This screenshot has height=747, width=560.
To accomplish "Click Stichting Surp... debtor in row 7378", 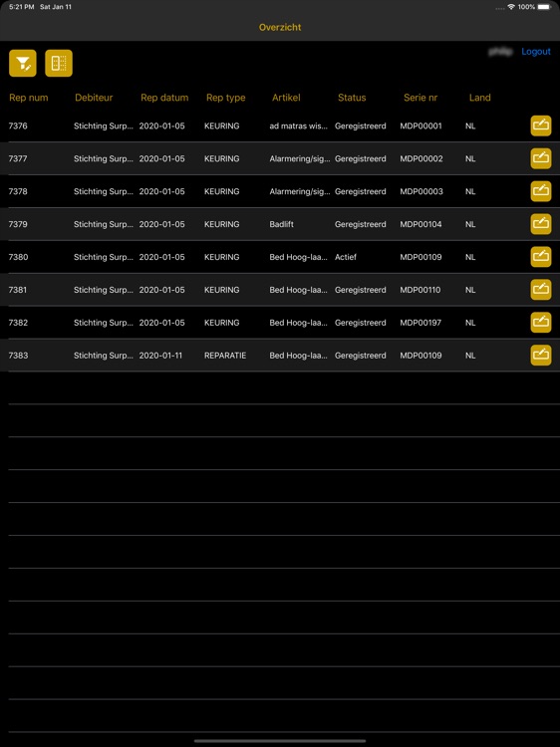I will tap(104, 191).
